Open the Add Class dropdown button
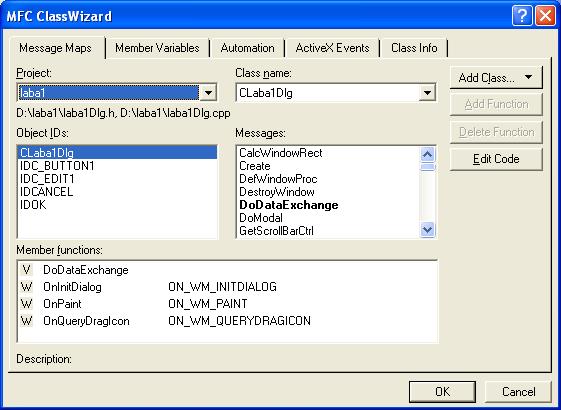 [496, 78]
